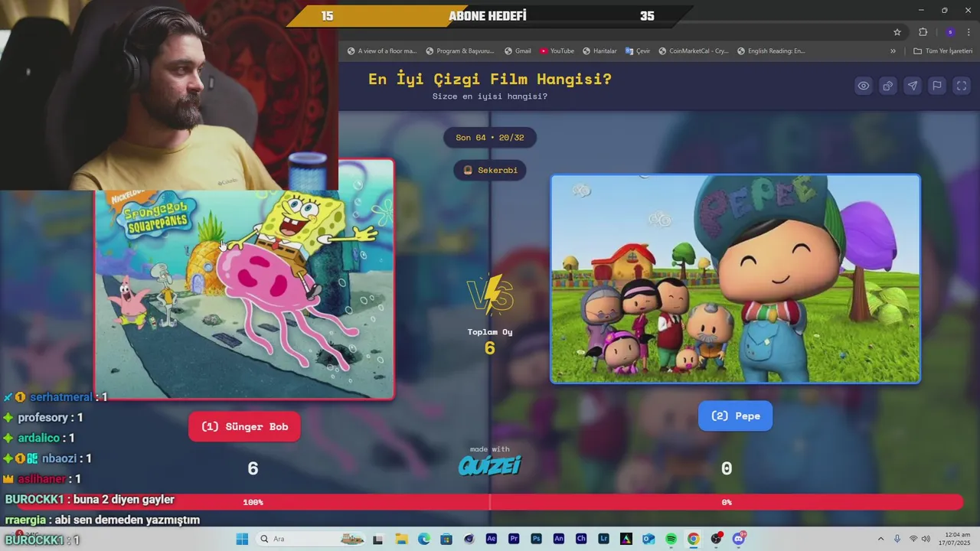This screenshot has height=551, width=980.
Task: Click the paper plane share icon
Action: [x=913, y=86]
